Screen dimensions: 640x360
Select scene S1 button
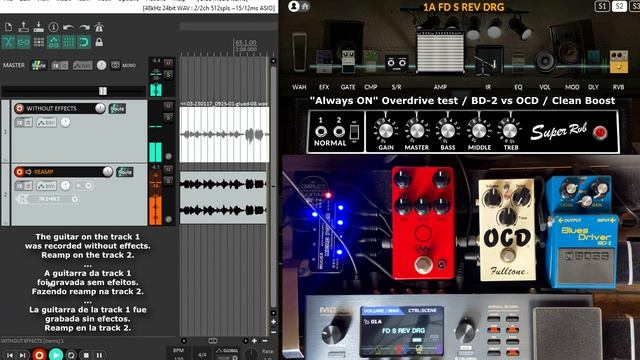click(x=602, y=6)
